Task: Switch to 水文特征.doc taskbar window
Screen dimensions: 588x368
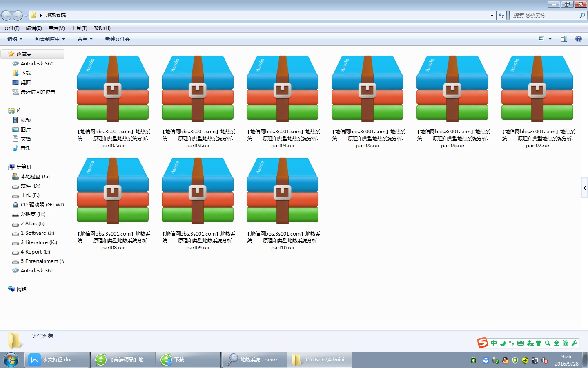Action: click(x=57, y=360)
